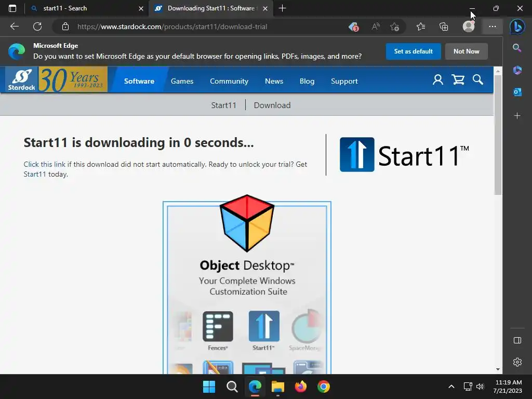532x399 pixels.
Task: Click the scroll up arrow
Action: click(x=498, y=71)
